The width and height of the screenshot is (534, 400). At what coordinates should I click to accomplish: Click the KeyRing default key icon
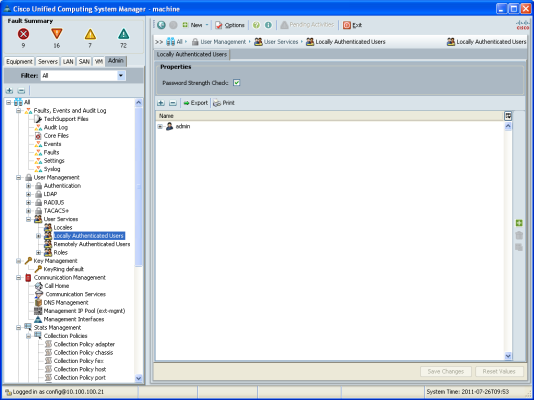38,269
